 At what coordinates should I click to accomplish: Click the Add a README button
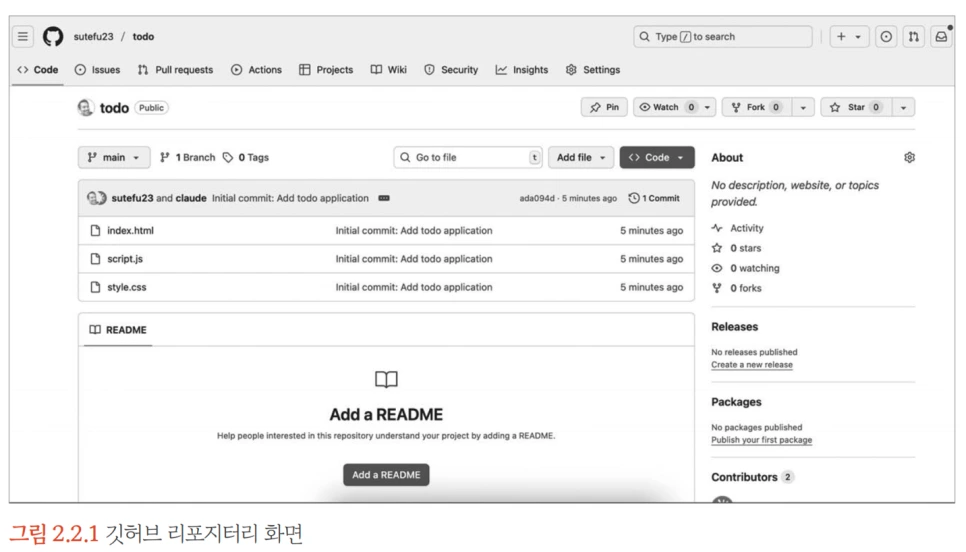386,475
